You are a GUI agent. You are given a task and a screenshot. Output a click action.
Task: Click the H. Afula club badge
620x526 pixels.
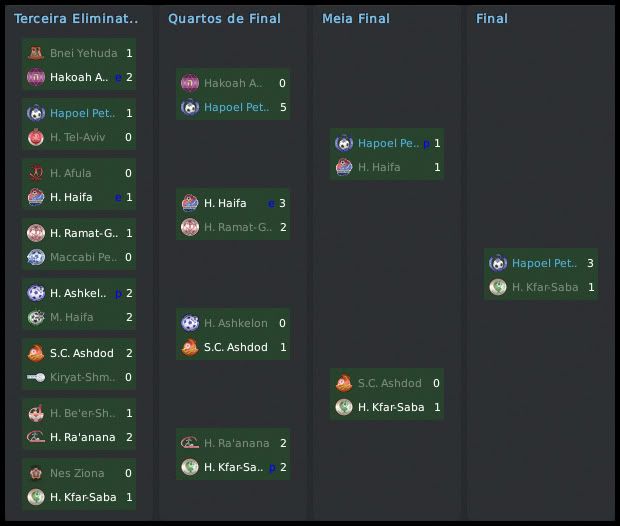pos(36,173)
